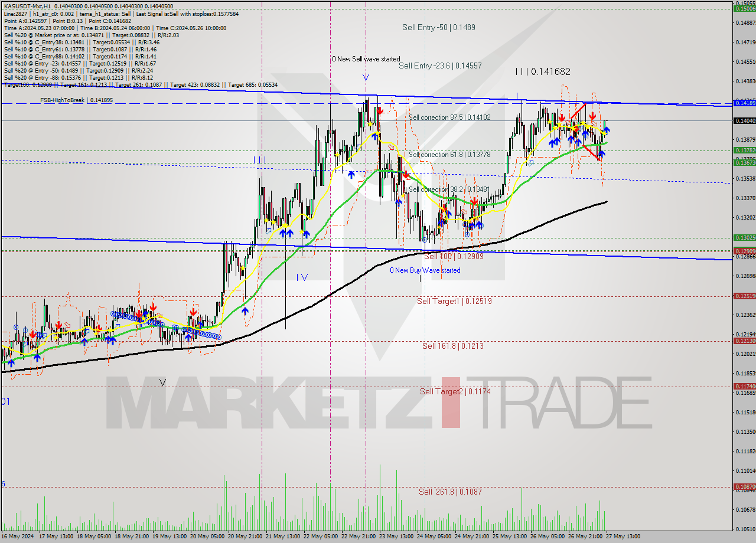Click the '22 May 05:00' time label
Viewport: 756px width, 543px height.
(321, 537)
